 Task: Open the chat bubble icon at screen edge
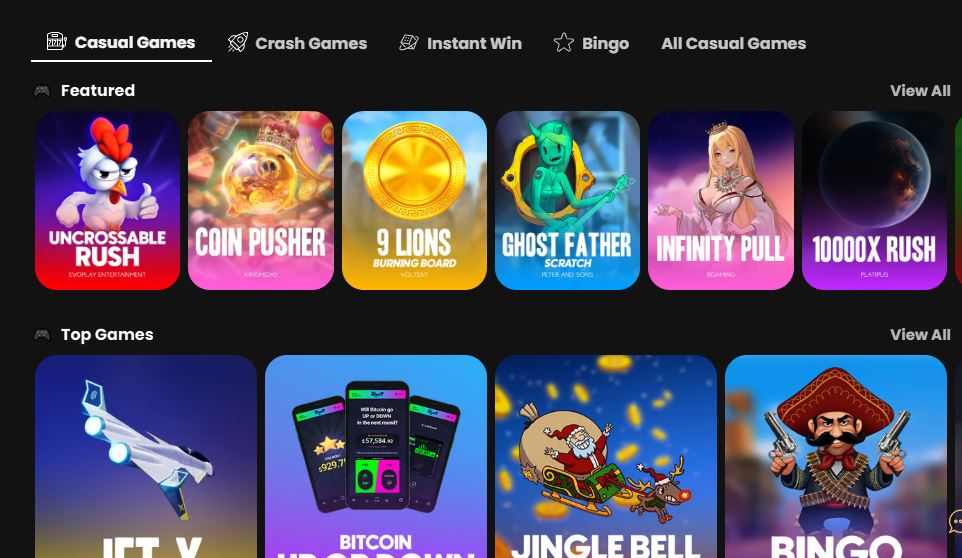[955, 522]
